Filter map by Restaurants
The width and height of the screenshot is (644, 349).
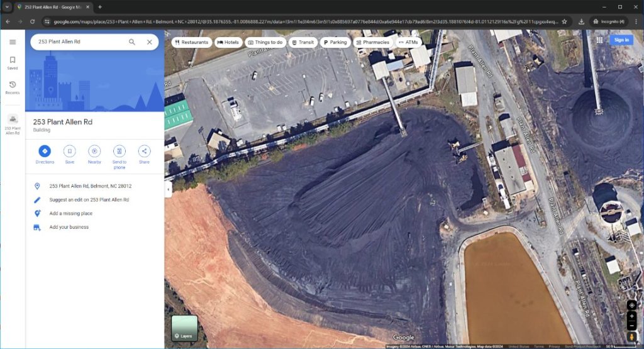(191, 42)
